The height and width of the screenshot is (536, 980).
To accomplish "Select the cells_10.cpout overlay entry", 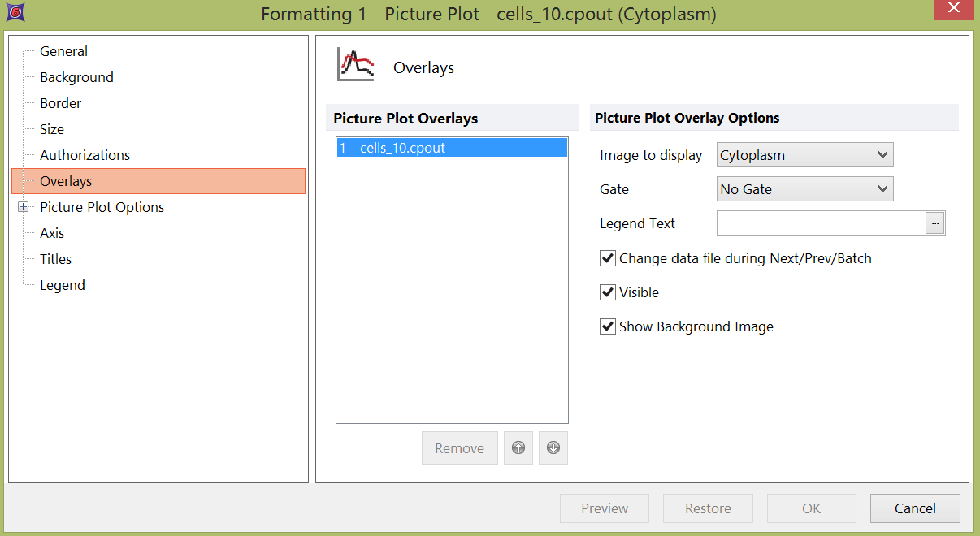I will pyautogui.click(x=451, y=148).
